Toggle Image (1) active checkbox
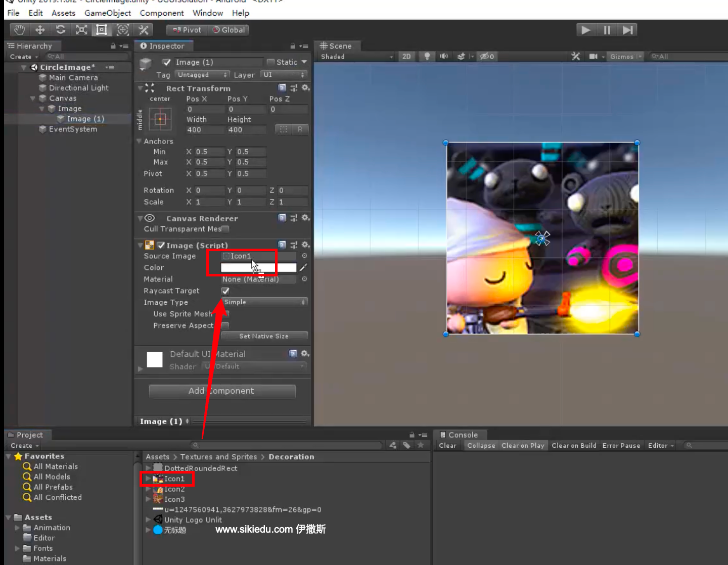 (x=166, y=62)
